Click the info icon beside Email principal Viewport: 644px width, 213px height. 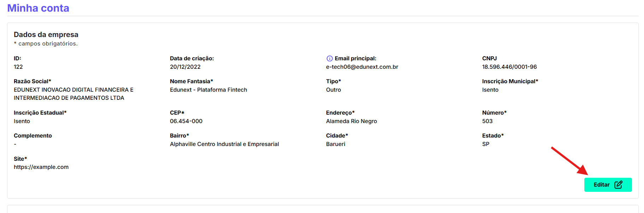(329, 59)
